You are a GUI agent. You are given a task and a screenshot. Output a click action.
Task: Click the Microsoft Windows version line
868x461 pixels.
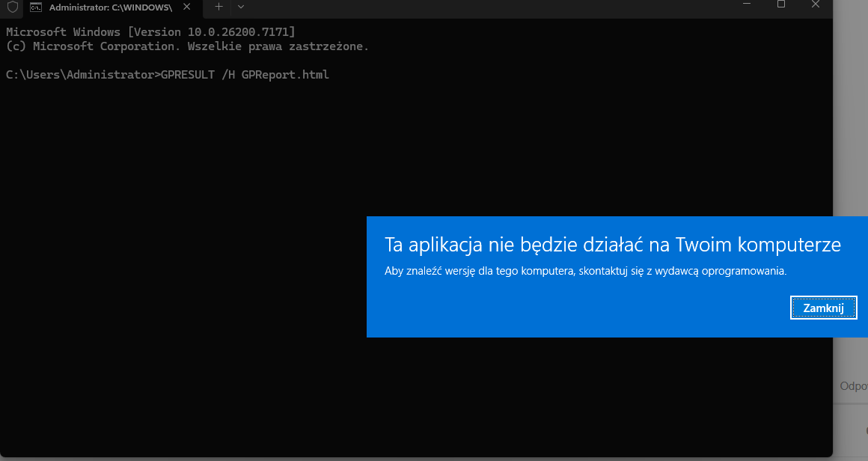click(150, 32)
